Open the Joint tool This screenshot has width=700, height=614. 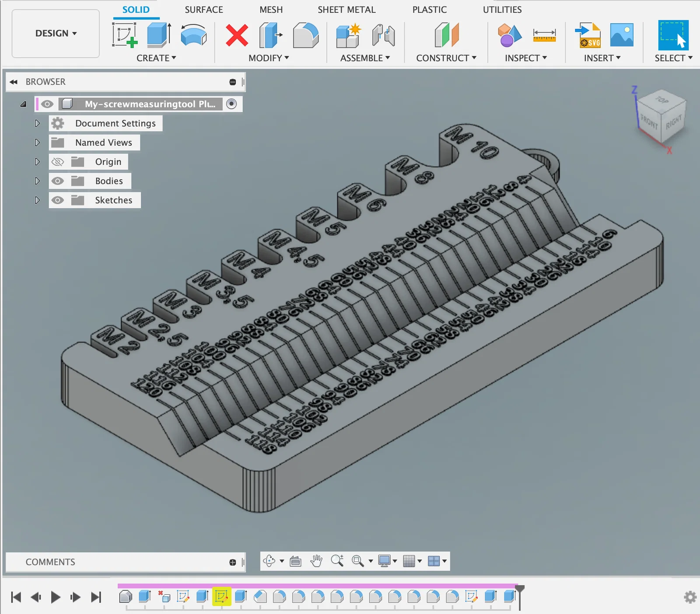click(x=383, y=35)
